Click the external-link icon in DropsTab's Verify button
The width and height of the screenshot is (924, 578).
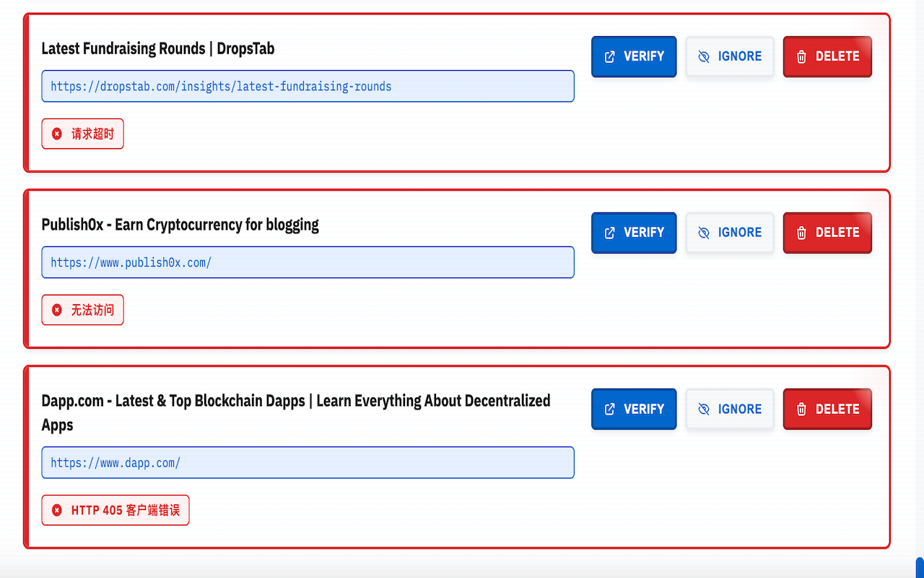(609, 56)
